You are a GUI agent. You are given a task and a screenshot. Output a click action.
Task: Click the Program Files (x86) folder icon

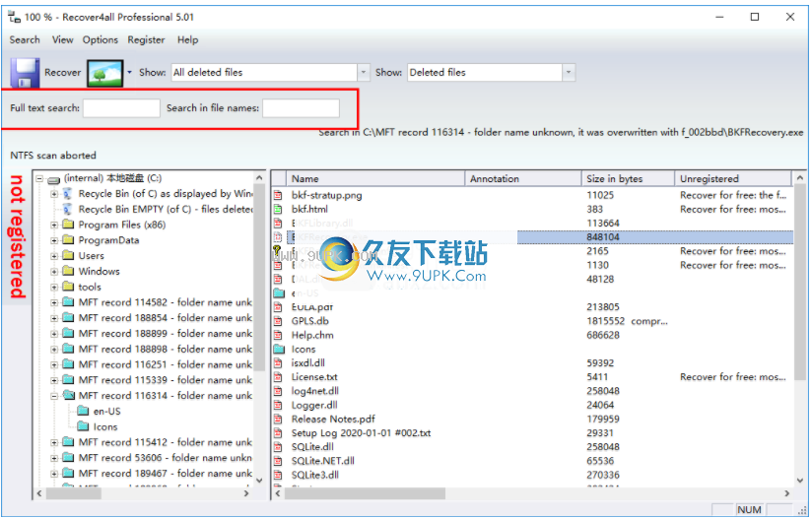coord(68,225)
